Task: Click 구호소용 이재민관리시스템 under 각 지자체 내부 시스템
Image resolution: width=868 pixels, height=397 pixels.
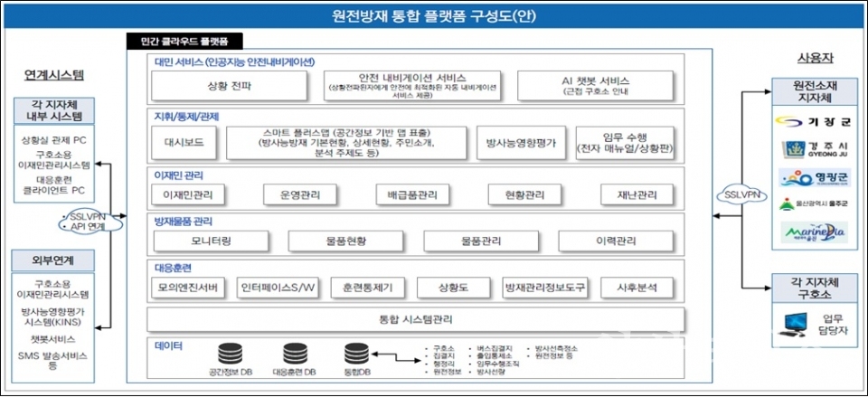Action: click(53, 159)
